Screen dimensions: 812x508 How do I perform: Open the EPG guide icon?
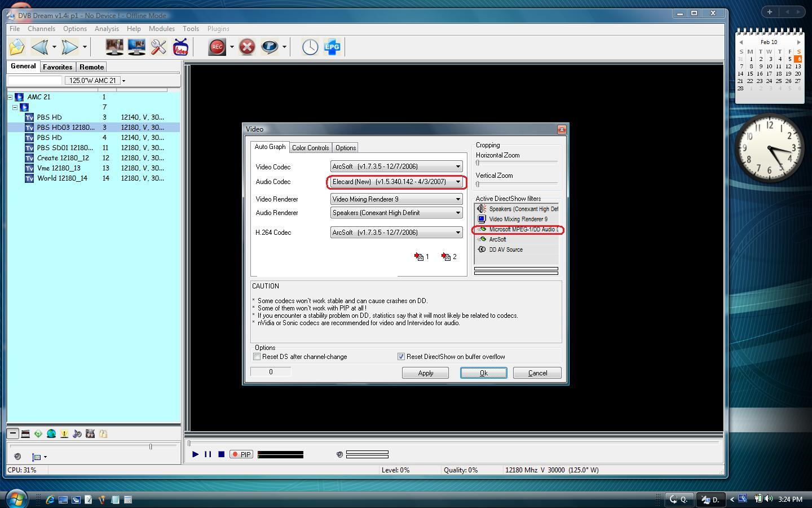tap(332, 47)
